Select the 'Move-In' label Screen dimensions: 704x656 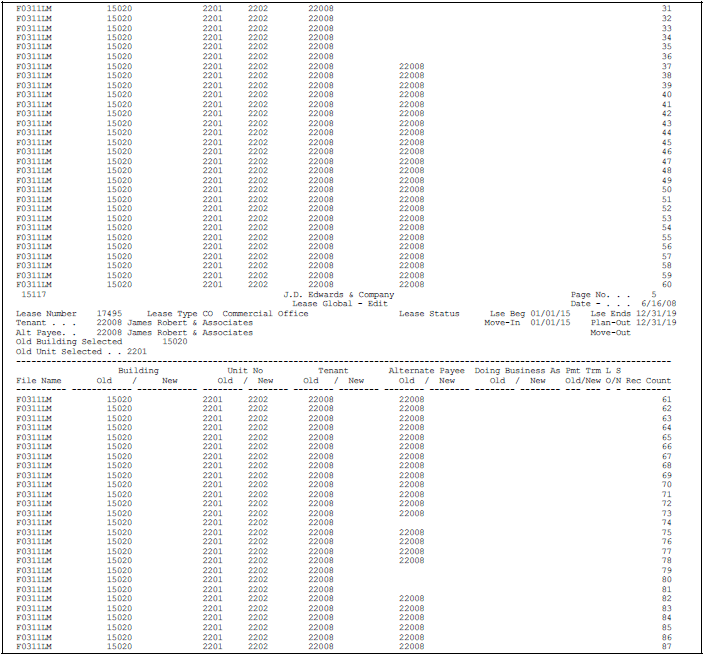point(502,322)
